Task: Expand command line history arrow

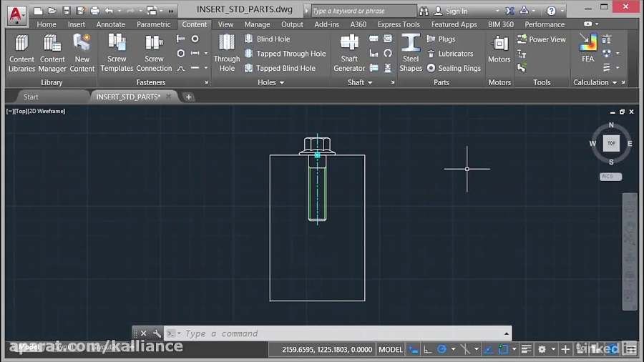Action: click(x=507, y=333)
